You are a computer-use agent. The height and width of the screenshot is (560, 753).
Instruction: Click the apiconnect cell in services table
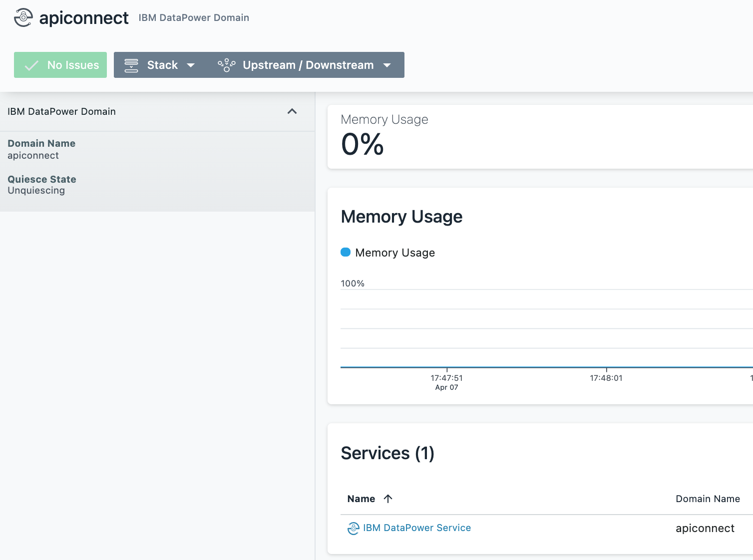pyautogui.click(x=705, y=528)
